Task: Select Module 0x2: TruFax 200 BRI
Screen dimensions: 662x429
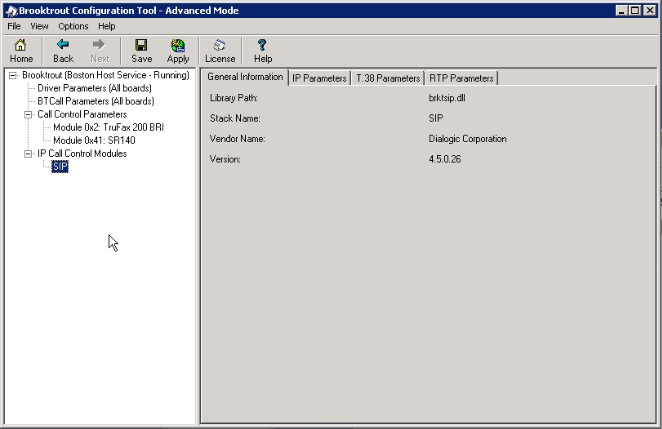Action: pyautogui.click(x=108, y=128)
